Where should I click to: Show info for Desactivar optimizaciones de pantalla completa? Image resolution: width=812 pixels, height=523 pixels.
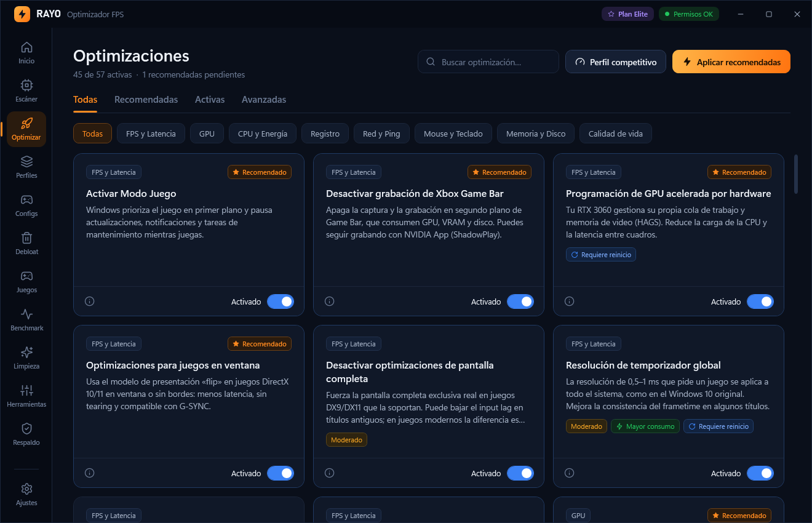(x=329, y=473)
